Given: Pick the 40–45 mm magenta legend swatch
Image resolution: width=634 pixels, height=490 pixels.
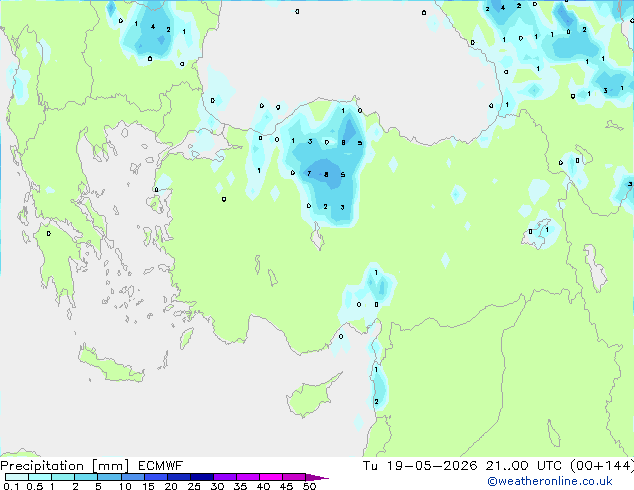Looking at the screenshot, I should [271, 477].
